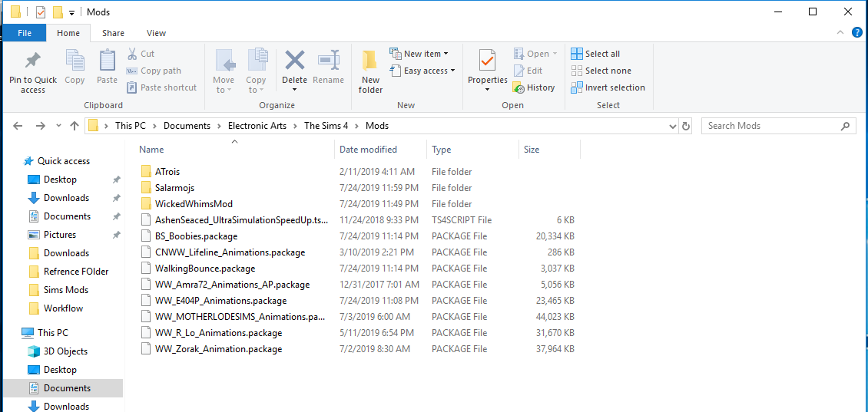Click Select none in ribbon
The image size is (868, 412).
601,71
